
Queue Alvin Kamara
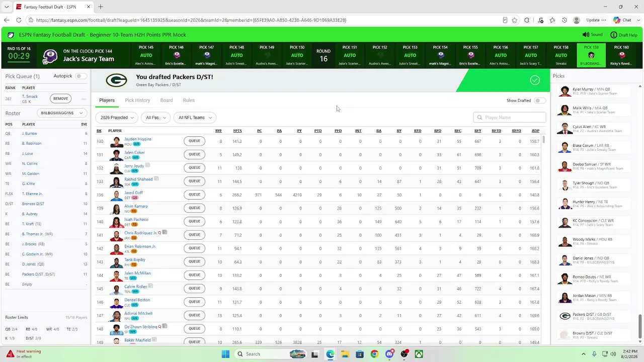point(194,208)
